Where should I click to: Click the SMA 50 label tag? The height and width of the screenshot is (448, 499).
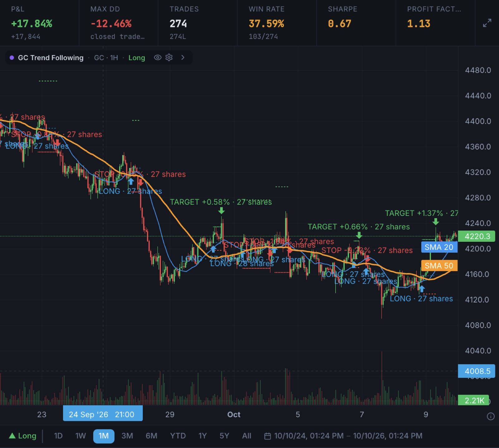click(x=439, y=265)
